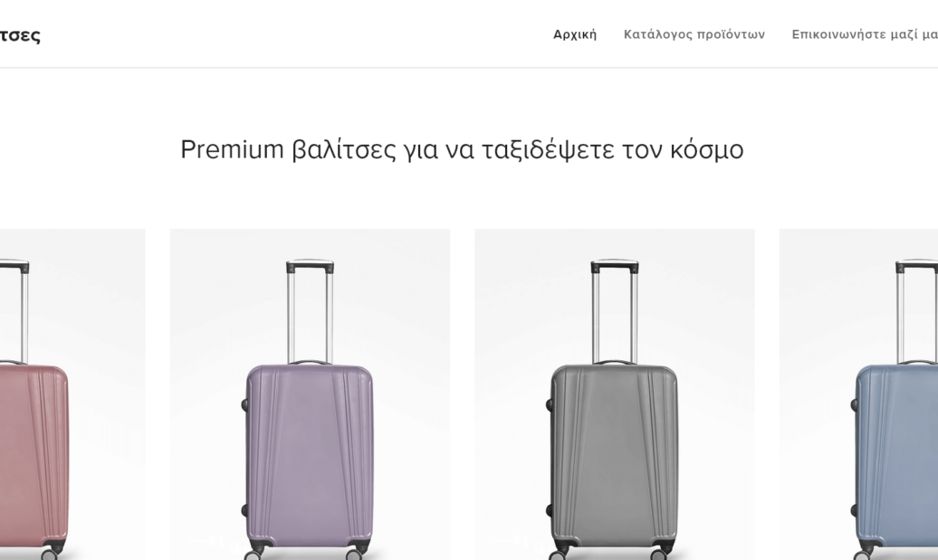This screenshot has height=560, width=938.
Task: Click the store logo text at top left
Action: pos(20,35)
